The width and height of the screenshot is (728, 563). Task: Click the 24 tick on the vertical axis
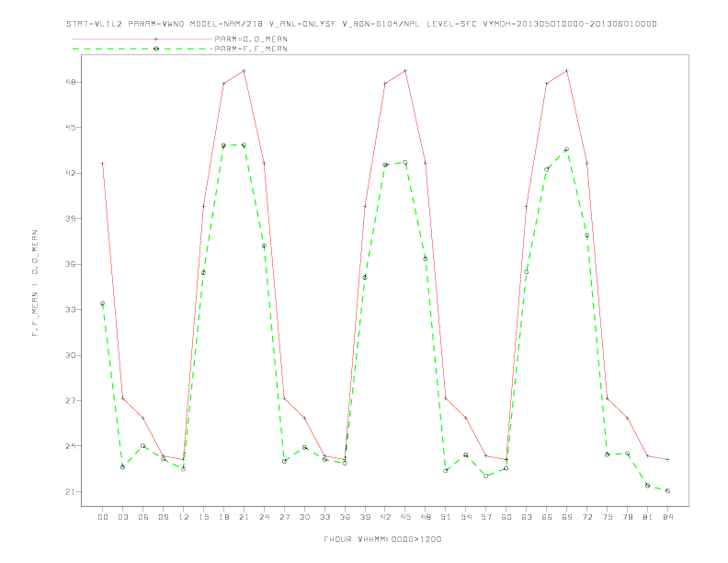tap(73, 446)
